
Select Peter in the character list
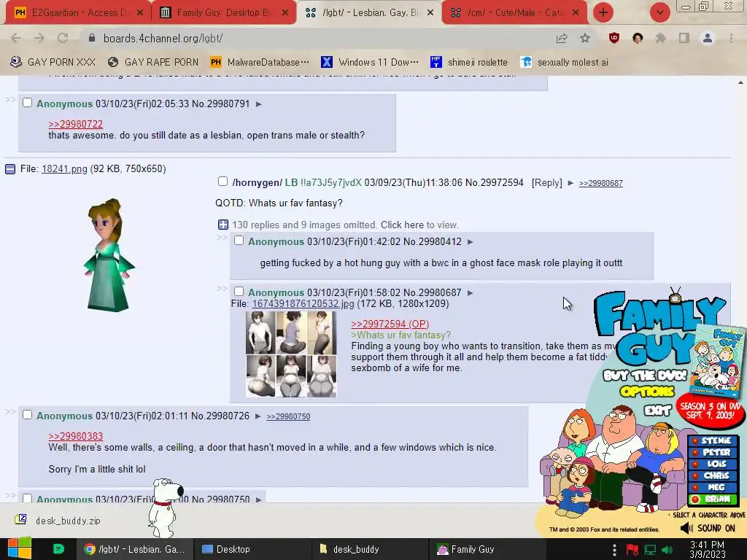(x=712, y=452)
